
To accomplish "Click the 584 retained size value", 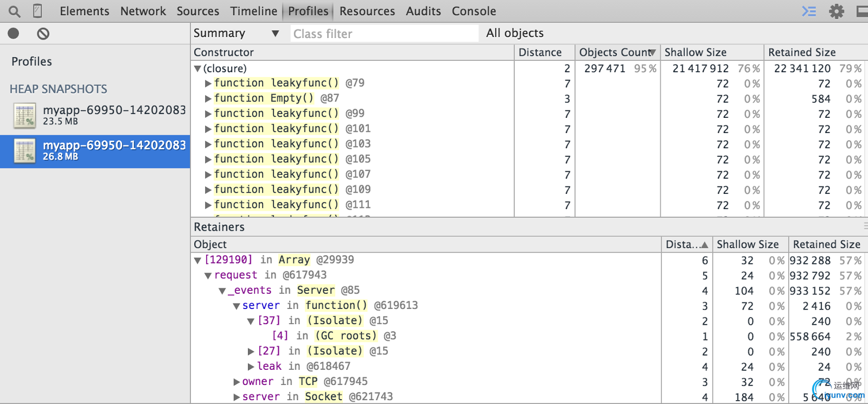I will [x=821, y=99].
